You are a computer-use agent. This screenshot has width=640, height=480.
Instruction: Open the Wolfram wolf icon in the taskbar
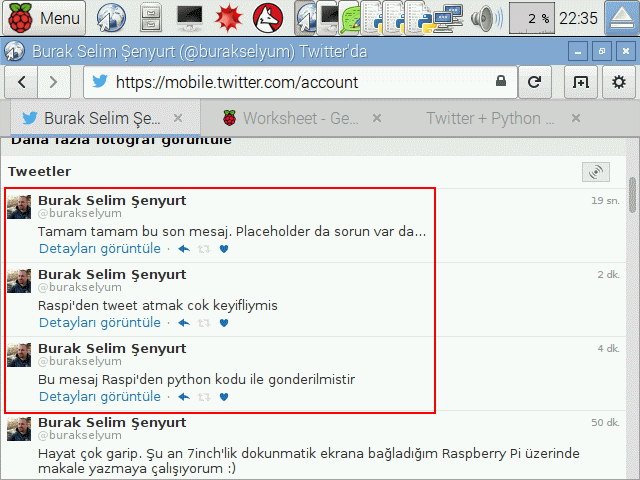click(x=265, y=17)
